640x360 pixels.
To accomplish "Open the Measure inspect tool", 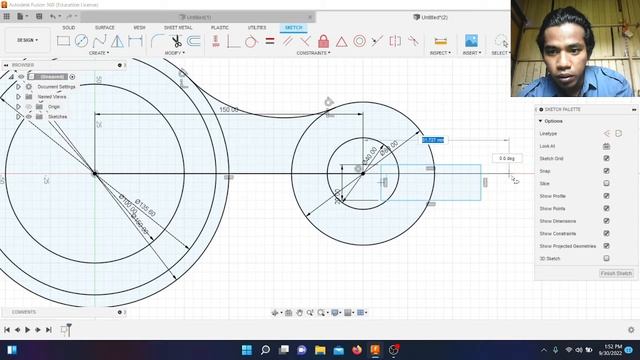I will click(x=440, y=41).
